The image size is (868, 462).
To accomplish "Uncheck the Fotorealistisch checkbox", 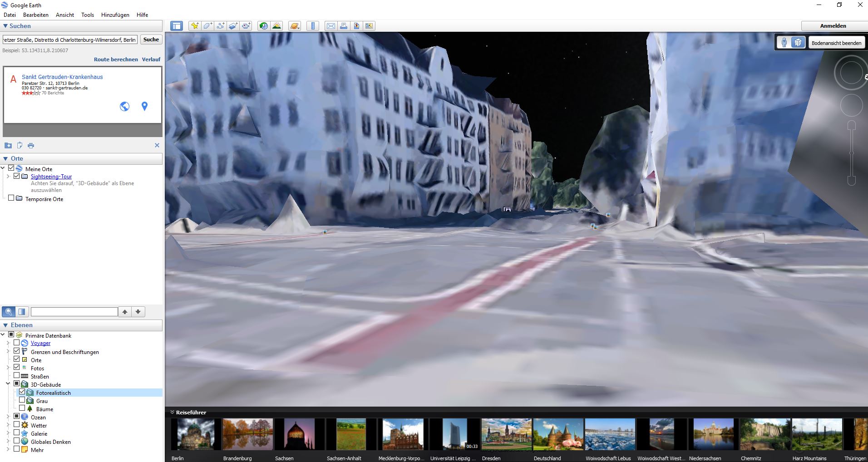I will coord(22,392).
